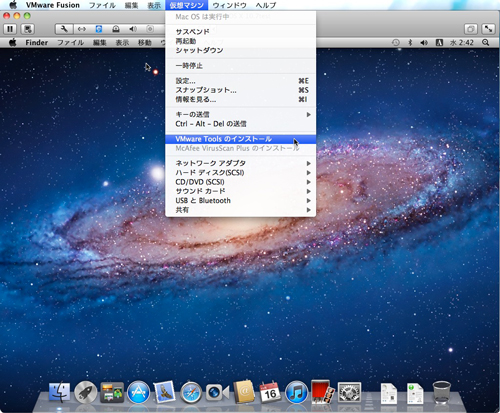This screenshot has width=500, height=413.
Task: Select 情報を見る... menu entry
Action: click(x=240, y=99)
